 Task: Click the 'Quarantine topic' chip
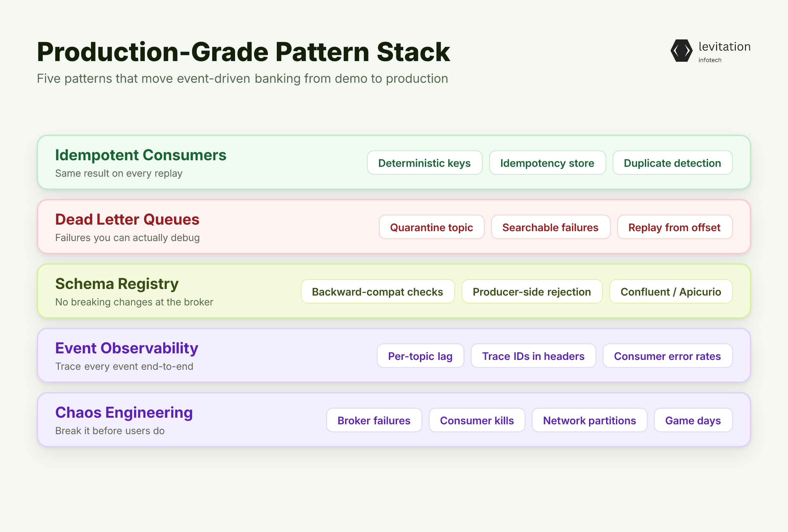(432, 227)
